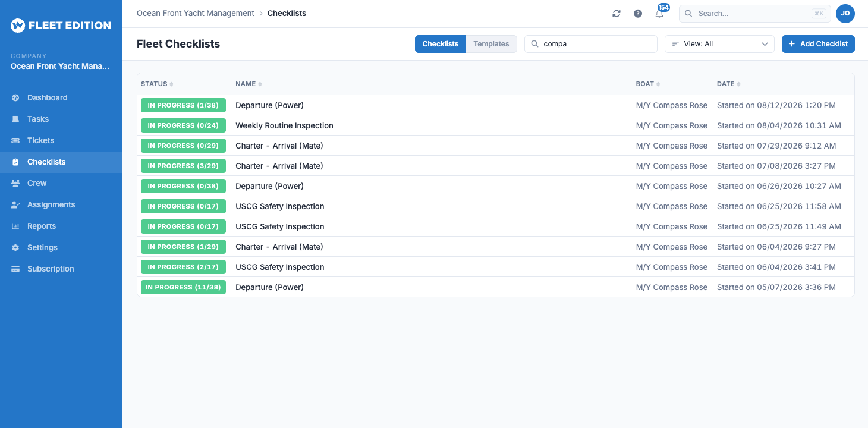Click the IN PROGRESS (0/29) status badge

pyautogui.click(x=183, y=146)
